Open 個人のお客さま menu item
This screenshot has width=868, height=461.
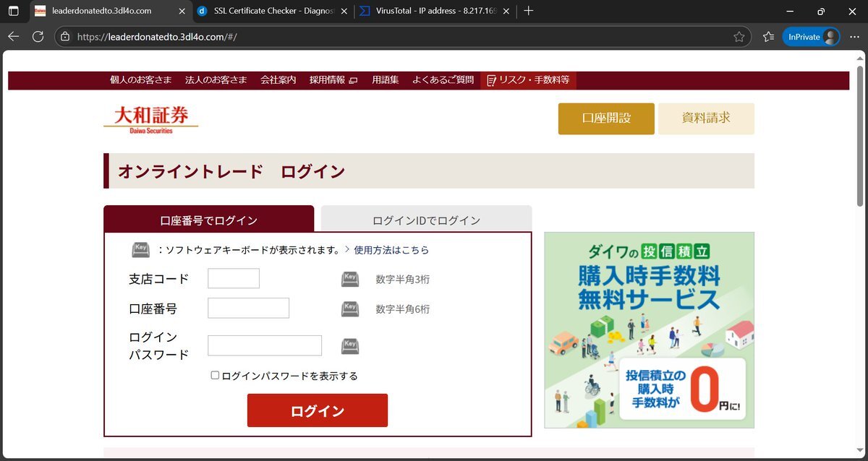[141, 80]
